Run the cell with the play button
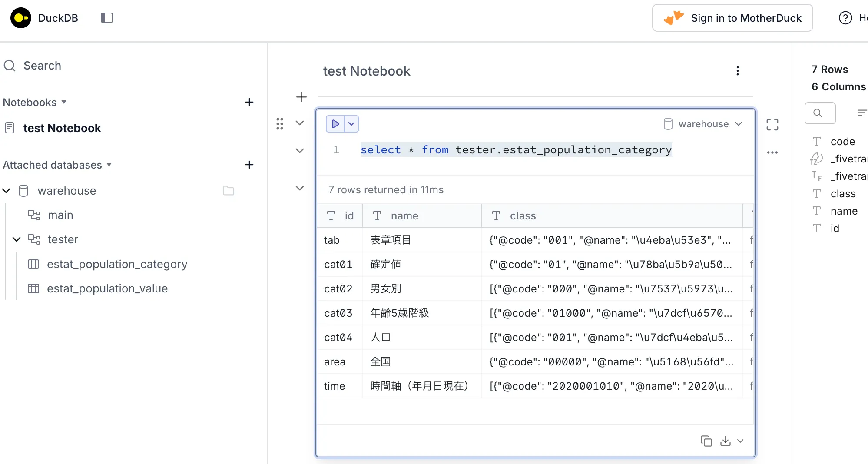Image resolution: width=868 pixels, height=464 pixels. point(335,124)
